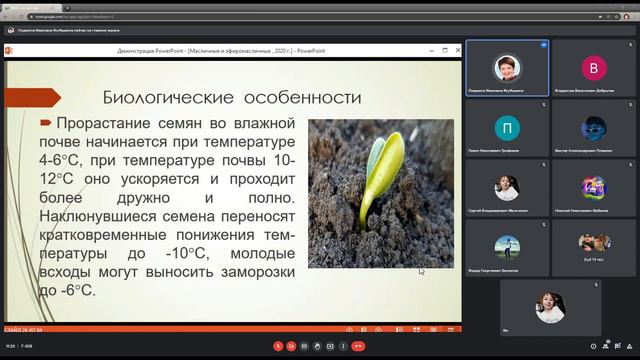
Task: Select the tile with teal П avatar
Action: 507,128
